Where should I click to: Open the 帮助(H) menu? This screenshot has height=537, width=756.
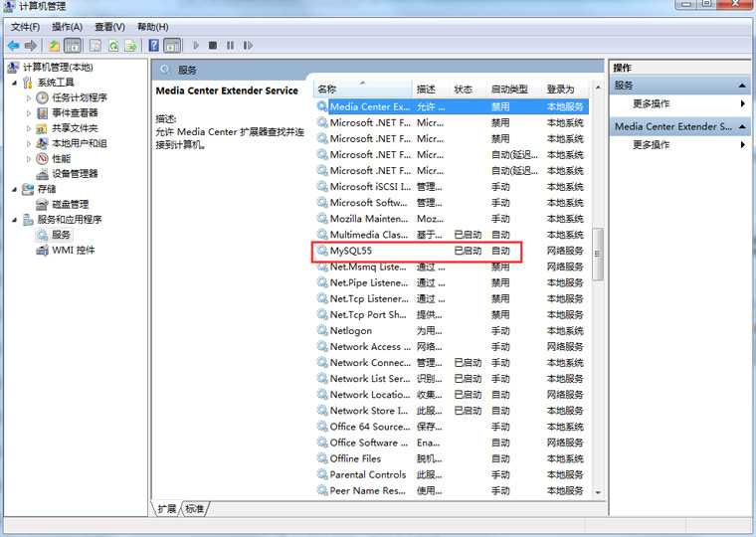153,27
